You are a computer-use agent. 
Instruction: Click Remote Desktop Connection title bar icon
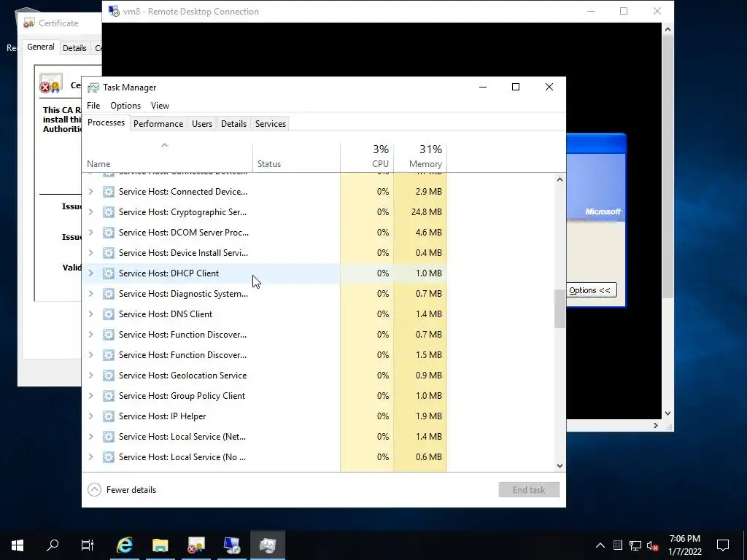tap(114, 12)
